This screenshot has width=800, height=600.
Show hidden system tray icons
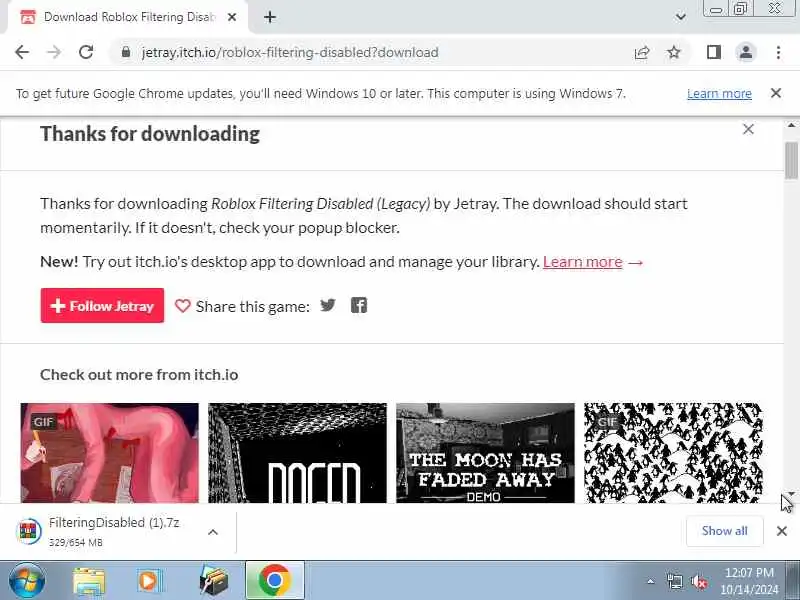tap(651, 581)
